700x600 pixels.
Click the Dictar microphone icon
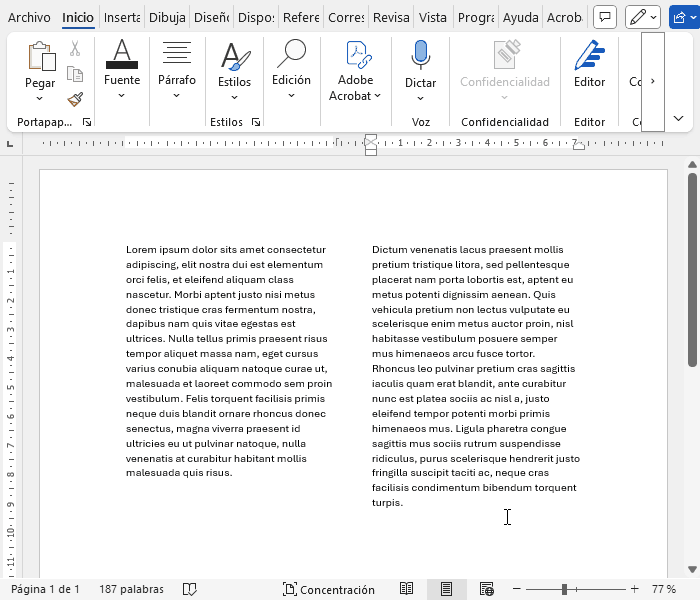[420, 56]
